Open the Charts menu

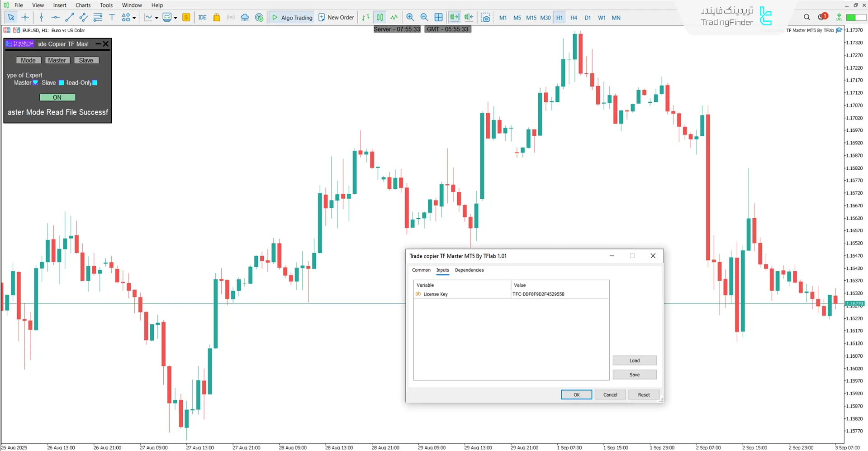(x=82, y=5)
